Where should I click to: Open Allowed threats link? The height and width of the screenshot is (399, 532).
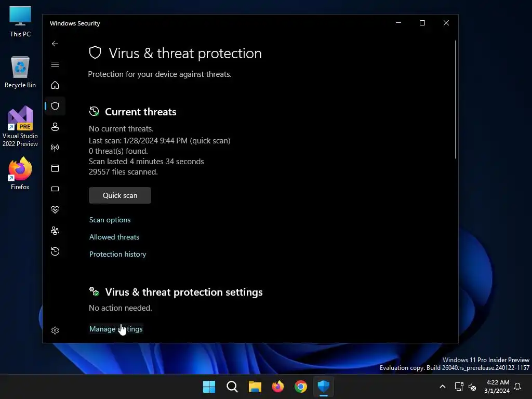click(x=114, y=237)
